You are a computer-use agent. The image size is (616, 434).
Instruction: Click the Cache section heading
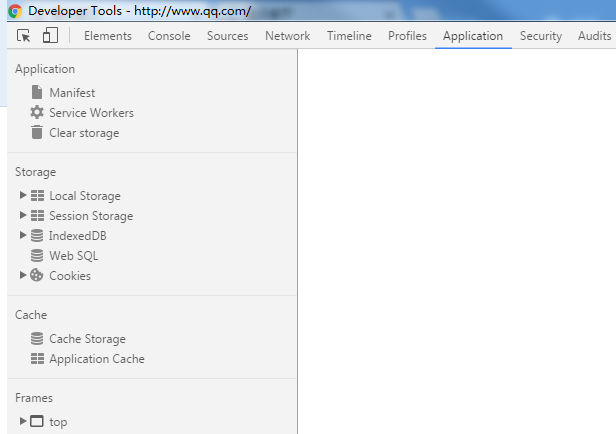(31, 315)
